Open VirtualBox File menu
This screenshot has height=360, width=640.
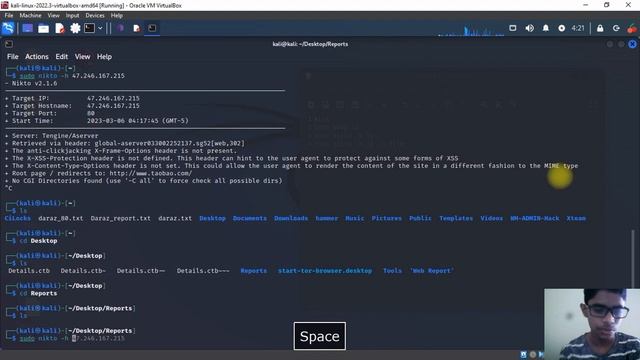point(9,16)
